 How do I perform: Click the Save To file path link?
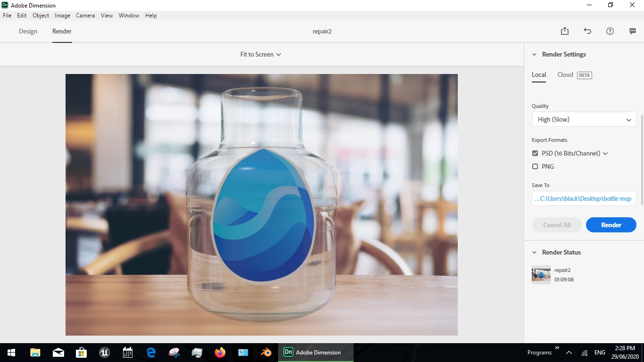(584, 198)
